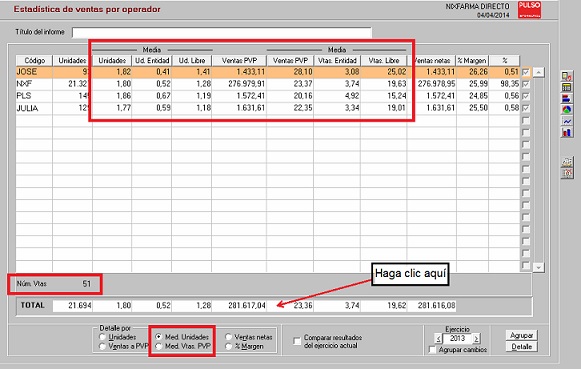Show the horizontal bar chart

567,99
